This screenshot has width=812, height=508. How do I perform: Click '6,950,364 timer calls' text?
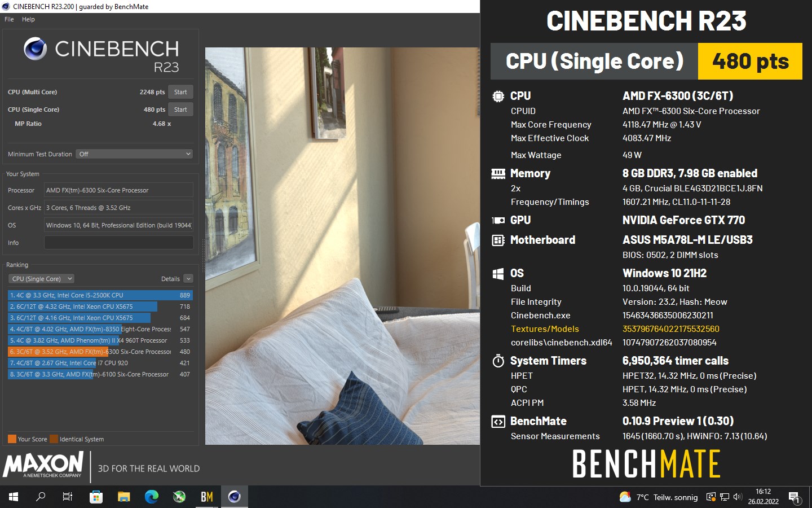coord(676,361)
